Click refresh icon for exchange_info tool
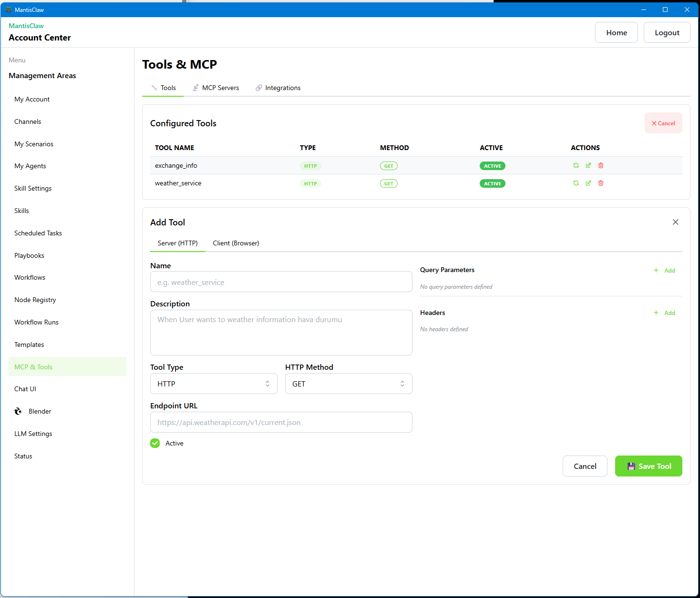 coord(576,165)
